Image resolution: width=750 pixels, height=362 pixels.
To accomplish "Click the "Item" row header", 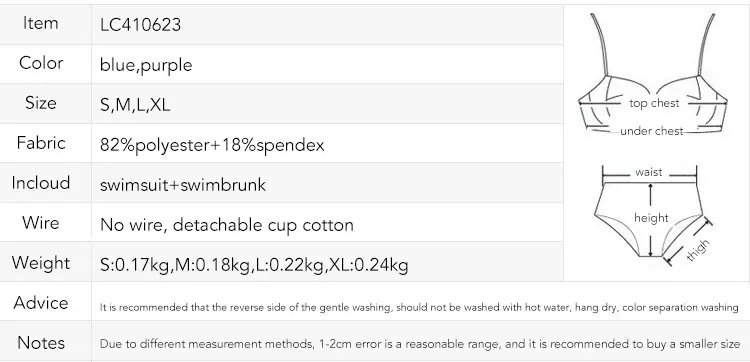I will pyautogui.click(x=41, y=23).
